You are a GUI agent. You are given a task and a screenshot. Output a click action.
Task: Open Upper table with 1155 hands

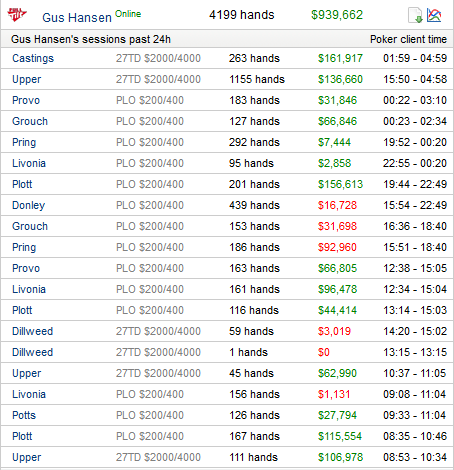(27, 79)
